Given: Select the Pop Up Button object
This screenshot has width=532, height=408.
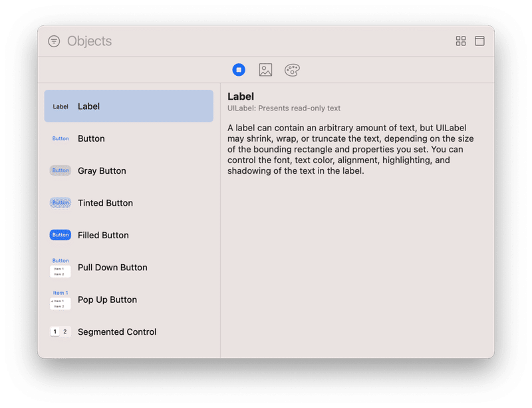Looking at the screenshot, I should click(x=128, y=300).
